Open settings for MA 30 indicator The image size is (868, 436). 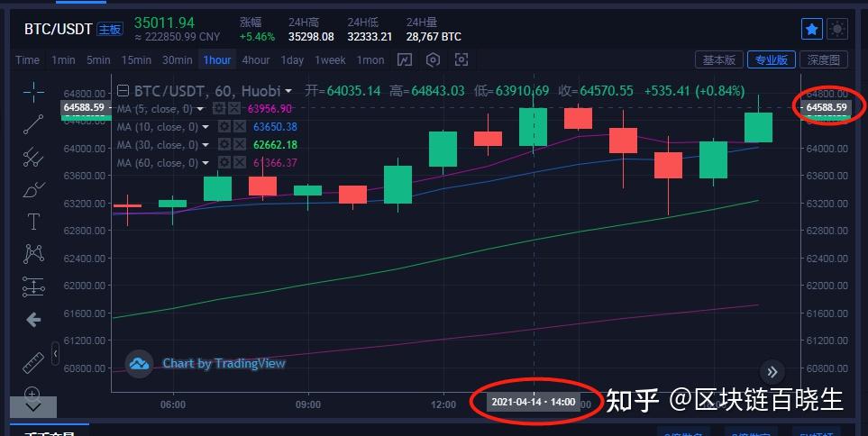[x=224, y=145]
